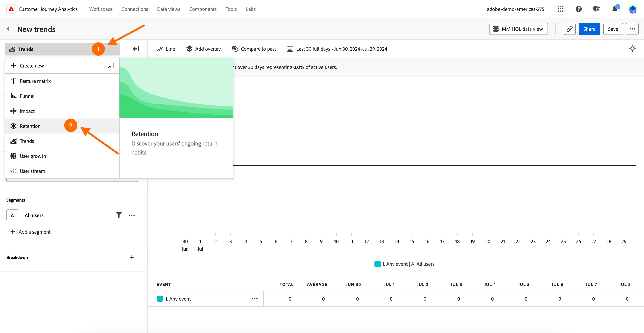Screen dimensions: 644x333
Task: Open the Last 30 full days date picker
Action: 337,49
